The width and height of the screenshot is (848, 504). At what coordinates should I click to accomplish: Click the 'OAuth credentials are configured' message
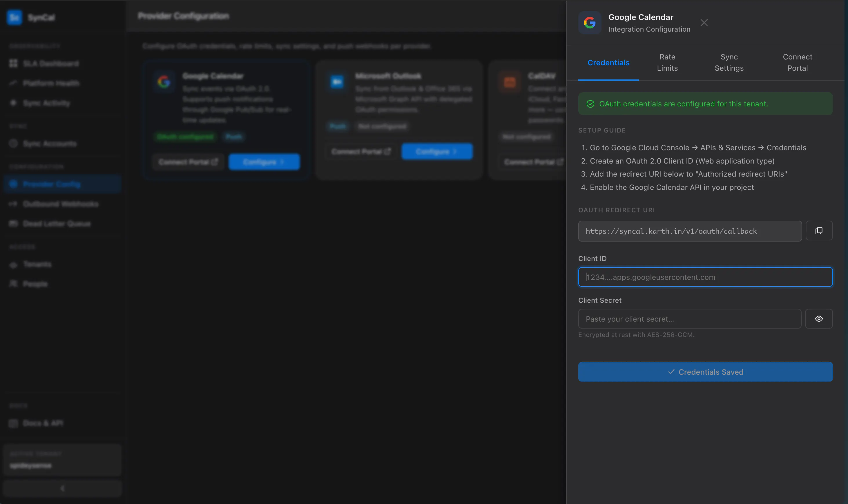(683, 104)
